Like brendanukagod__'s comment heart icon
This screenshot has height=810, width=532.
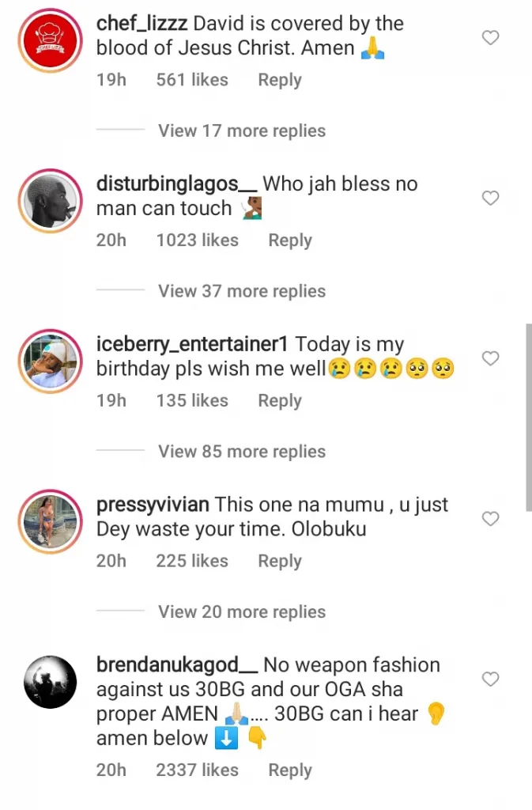[491, 679]
